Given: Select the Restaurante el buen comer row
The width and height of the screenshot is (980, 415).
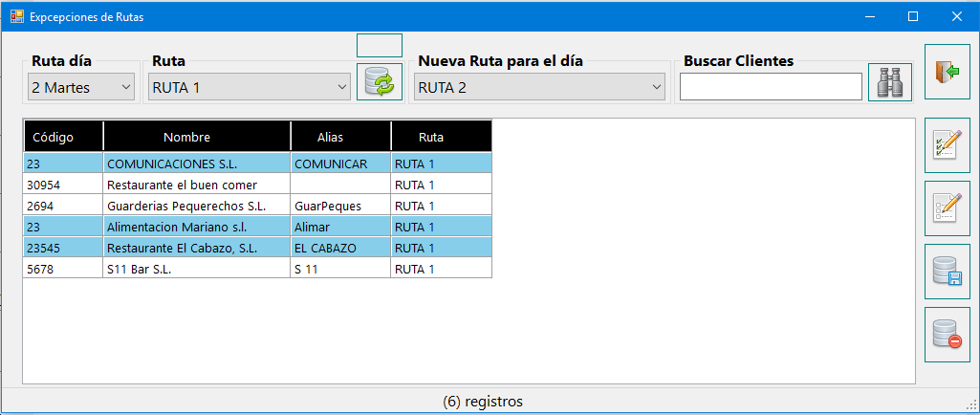Looking at the screenshot, I should tap(257, 185).
